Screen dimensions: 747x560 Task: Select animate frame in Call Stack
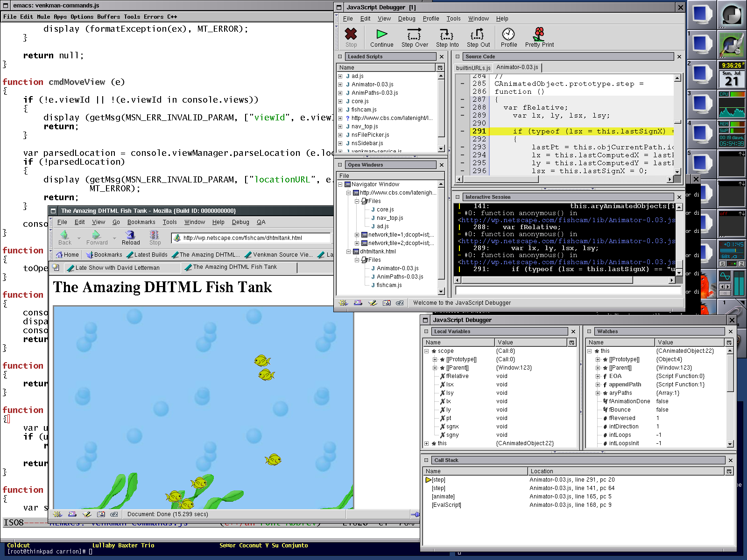tap(578, 497)
